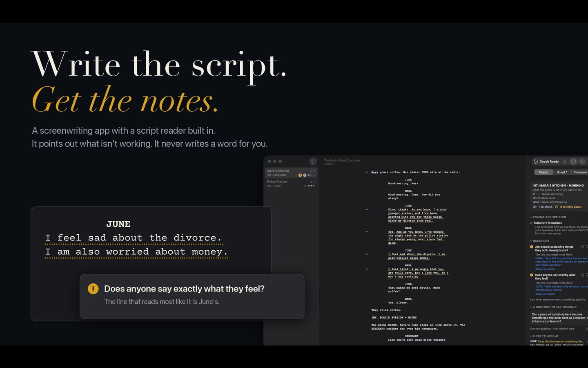This screenshot has height=368, width=588.
Task: Thumbs up the 'Are people explaining things' question
Action: pos(582,247)
